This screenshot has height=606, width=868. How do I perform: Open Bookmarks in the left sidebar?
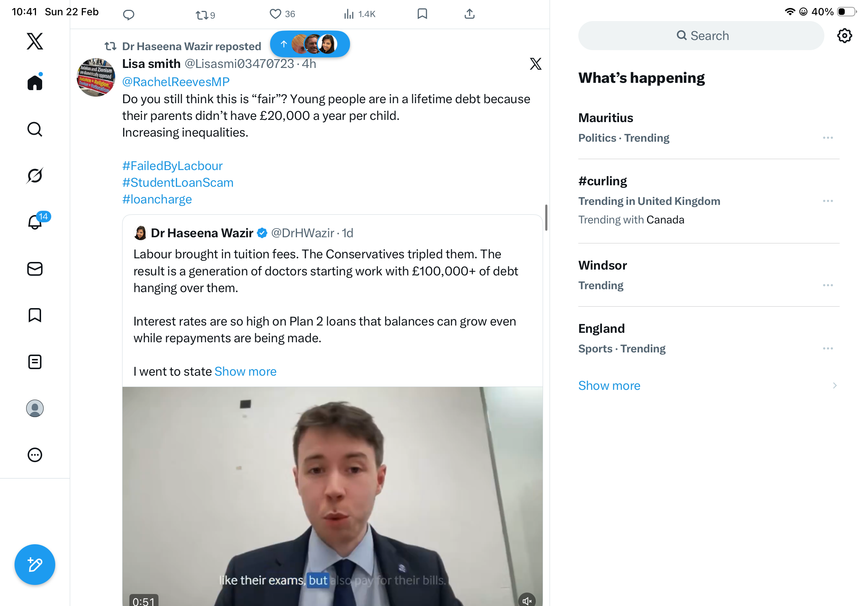pos(35,315)
